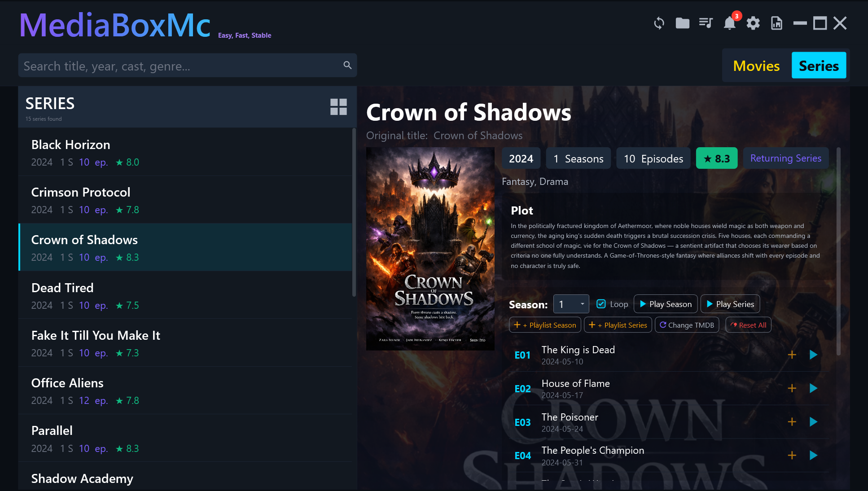Click the refresh library sync icon

pyautogui.click(x=659, y=23)
